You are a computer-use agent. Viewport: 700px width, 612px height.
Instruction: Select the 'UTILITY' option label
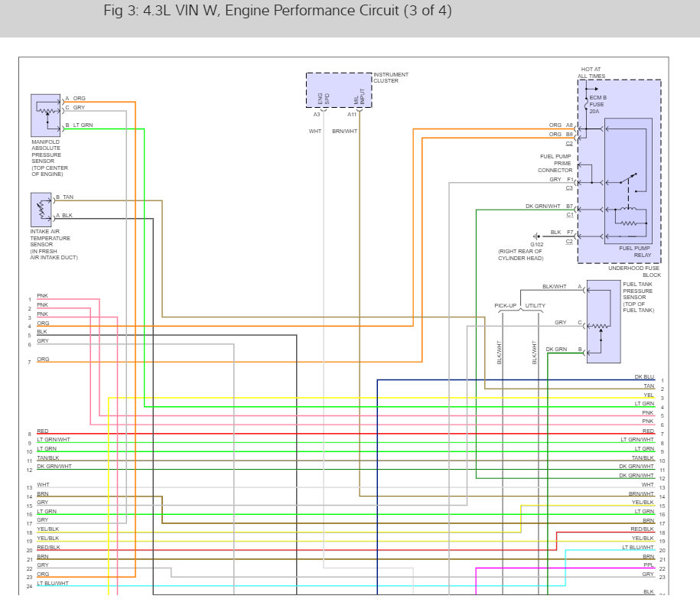[536, 306]
